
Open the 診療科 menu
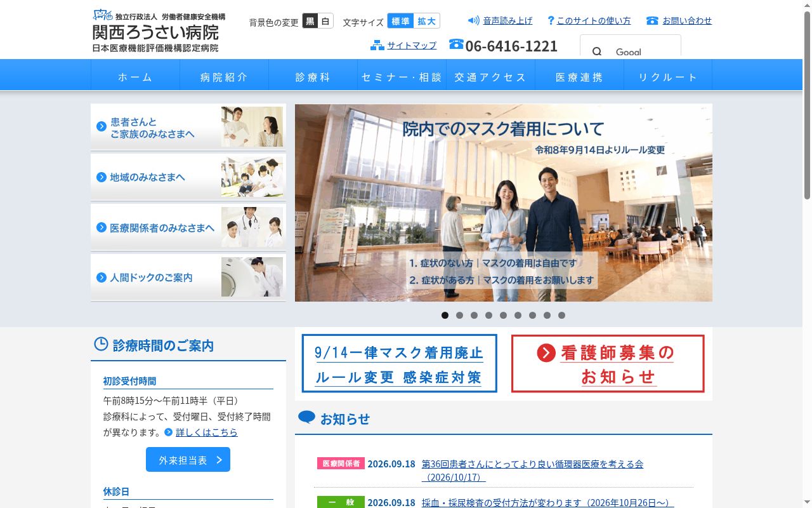pyautogui.click(x=313, y=75)
